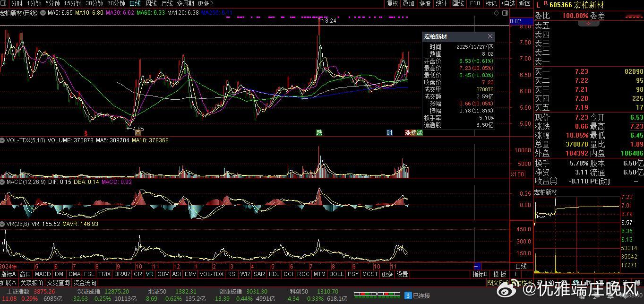The height and width of the screenshot is (304, 644).
Task: Toggle 复权 price adjustment
Action: [392, 3]
